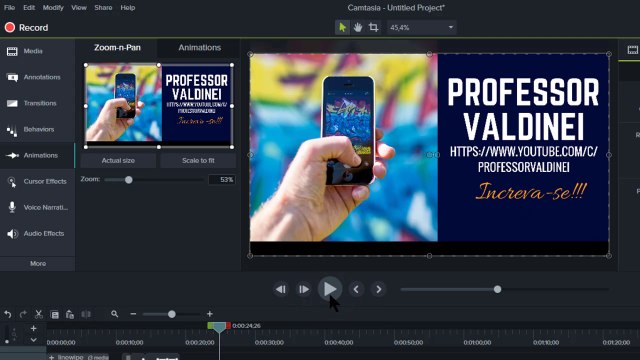Screen dimensions: 640x360
Task: Select the arrow Edit mode tool
Action: click(342, 27)
